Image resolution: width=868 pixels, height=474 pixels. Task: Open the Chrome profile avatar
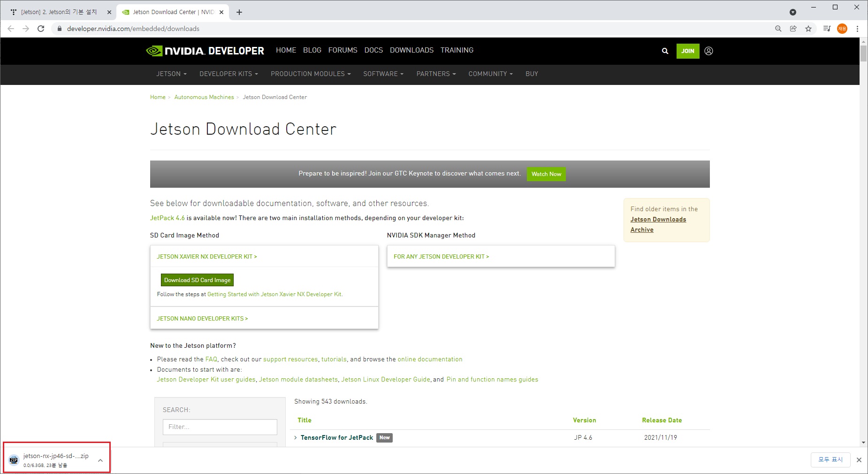coord(842,29)
